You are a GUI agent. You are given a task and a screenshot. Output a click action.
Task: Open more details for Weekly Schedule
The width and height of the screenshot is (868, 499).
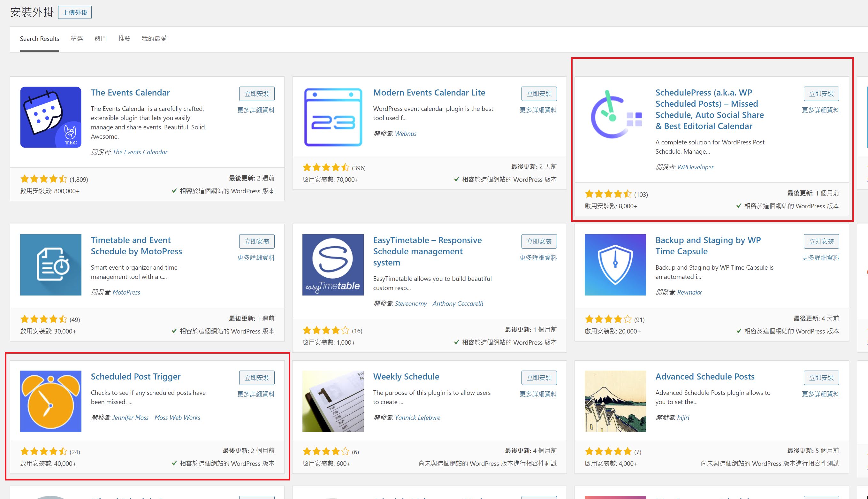538,394
